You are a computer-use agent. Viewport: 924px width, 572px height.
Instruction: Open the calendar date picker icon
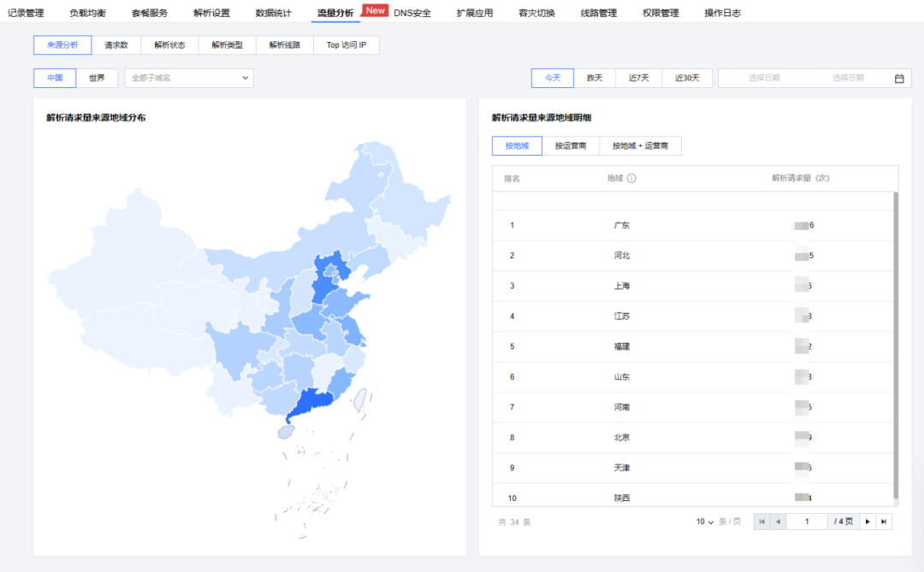[x=899, y=79]
